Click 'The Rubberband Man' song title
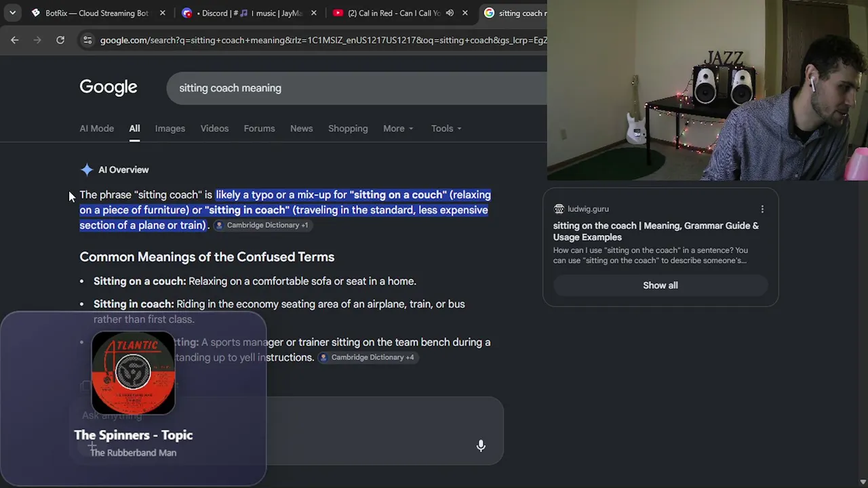Viewport: 868px width, 488px height. [133, 453]
